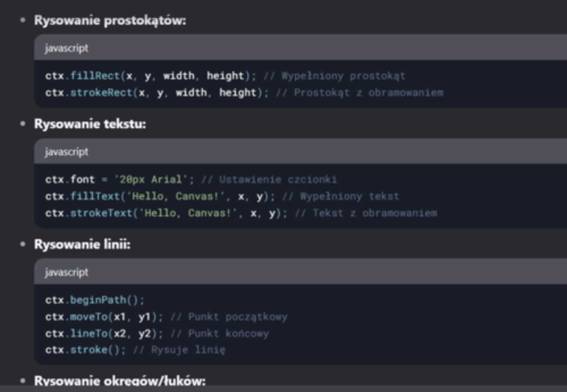
Task: Click the ctx.stroke() line
Action: pos(135,349)
